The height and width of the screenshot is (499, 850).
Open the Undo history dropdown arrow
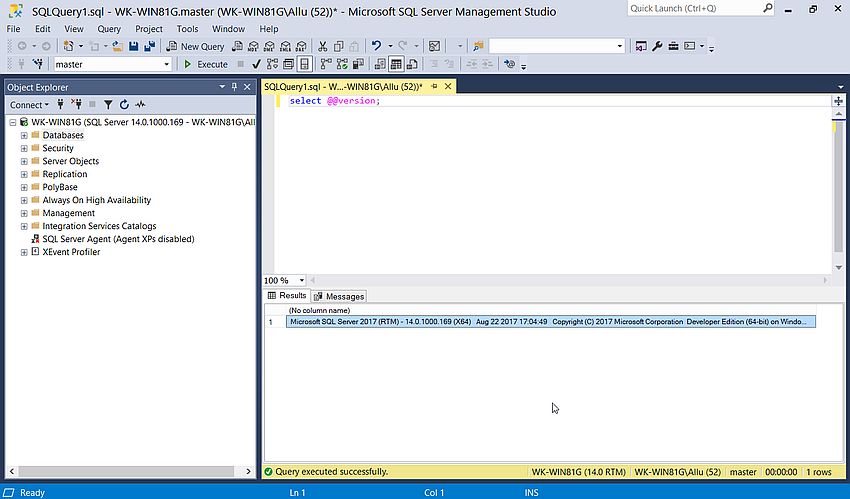click(390, 47)
